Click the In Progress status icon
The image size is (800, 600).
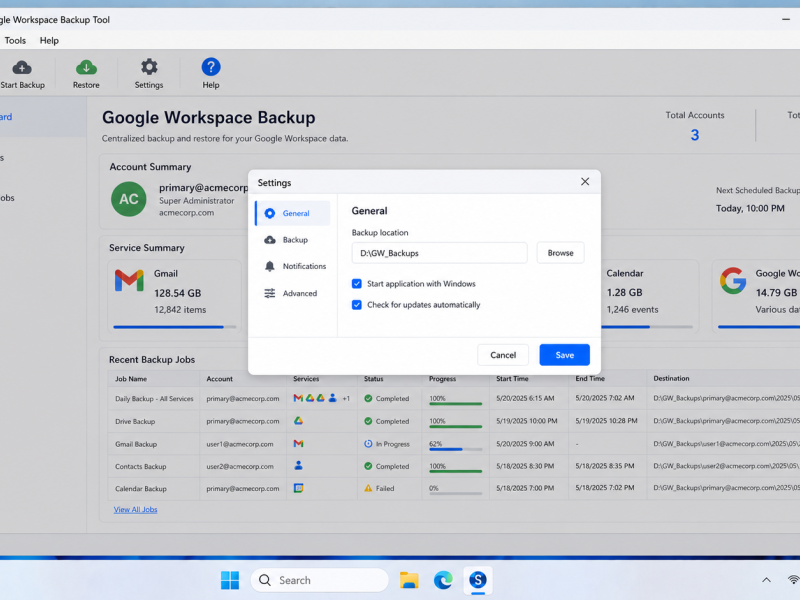pos(368,444)
